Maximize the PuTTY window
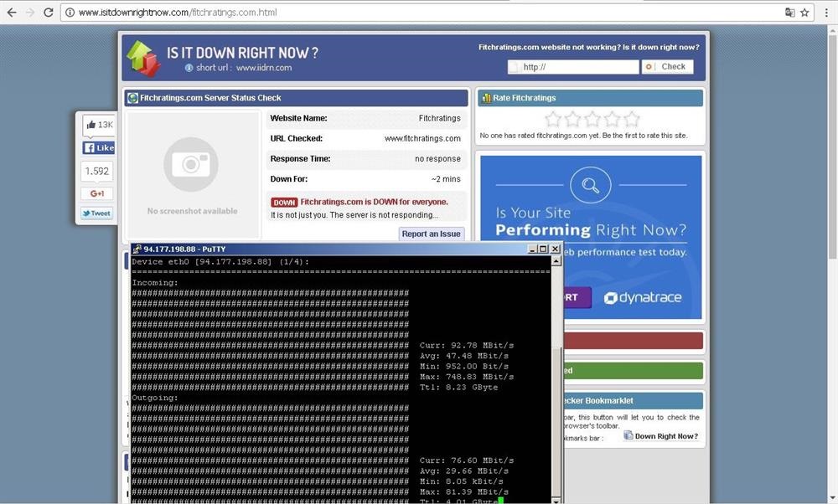The height and width of the screenshot is (504, 838). [x=543, y=249]
